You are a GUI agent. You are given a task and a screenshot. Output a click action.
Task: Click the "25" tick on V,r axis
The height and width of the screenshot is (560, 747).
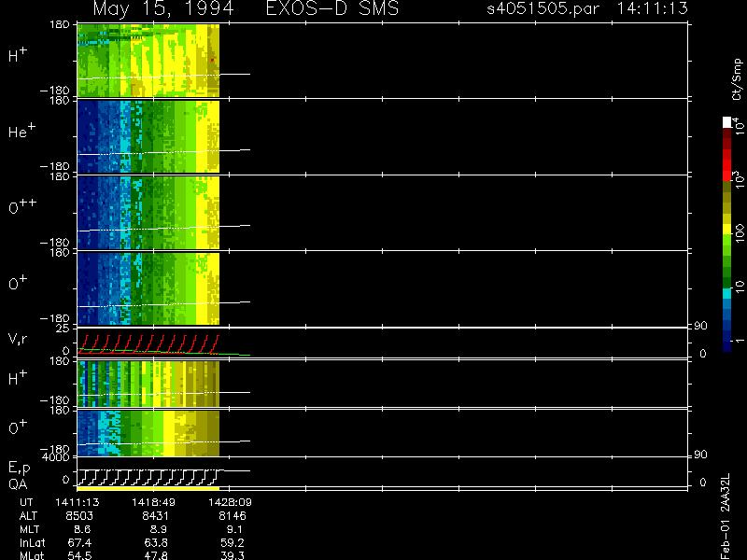(x=63, y=329)
